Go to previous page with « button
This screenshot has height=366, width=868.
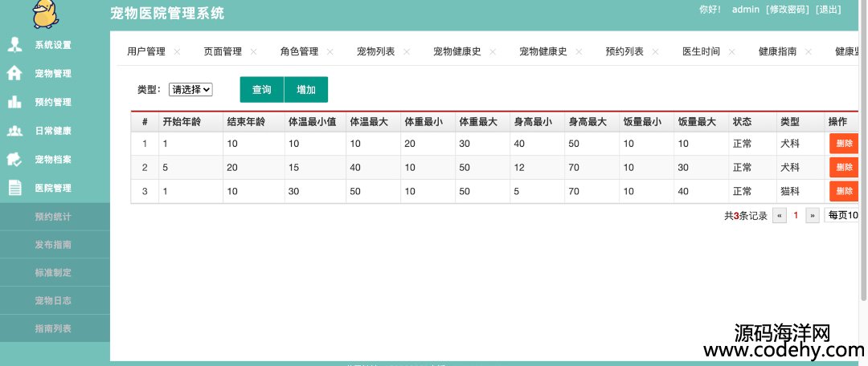coord(780,216)
